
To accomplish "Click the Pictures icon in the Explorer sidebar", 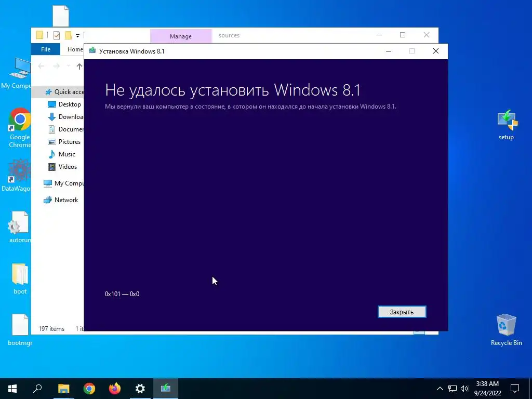I will (52, 141).
